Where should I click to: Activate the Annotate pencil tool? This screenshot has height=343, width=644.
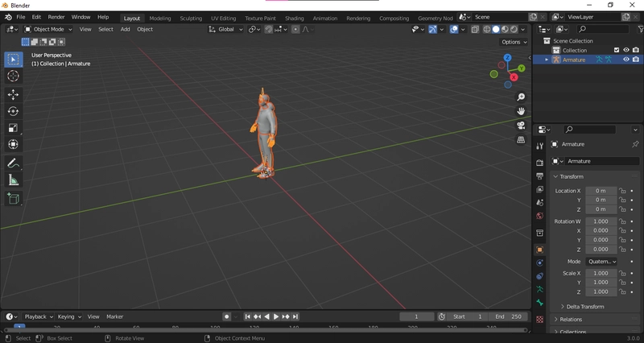coord(13,163)
